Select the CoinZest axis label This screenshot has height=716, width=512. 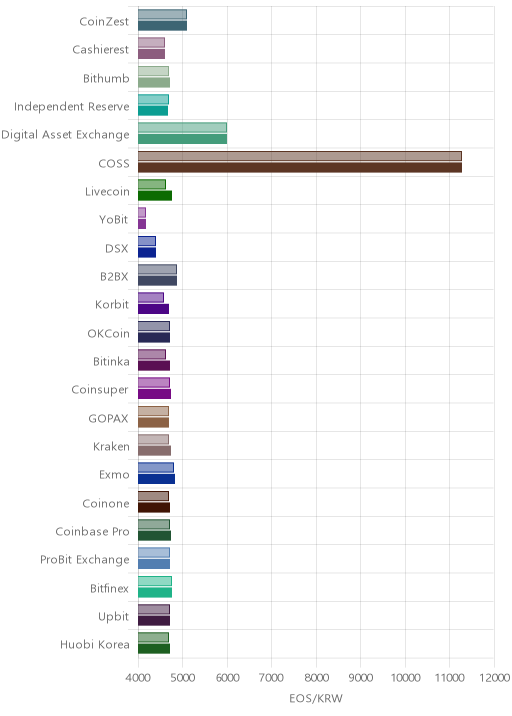[x=104, y=21]
